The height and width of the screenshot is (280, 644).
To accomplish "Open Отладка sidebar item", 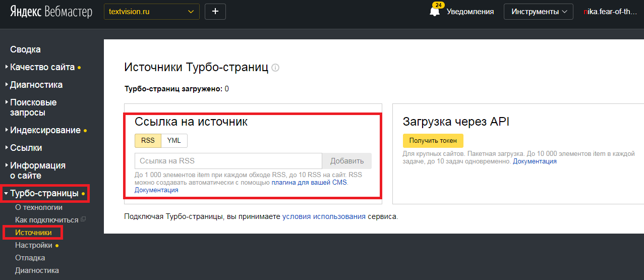I will 30,258.
